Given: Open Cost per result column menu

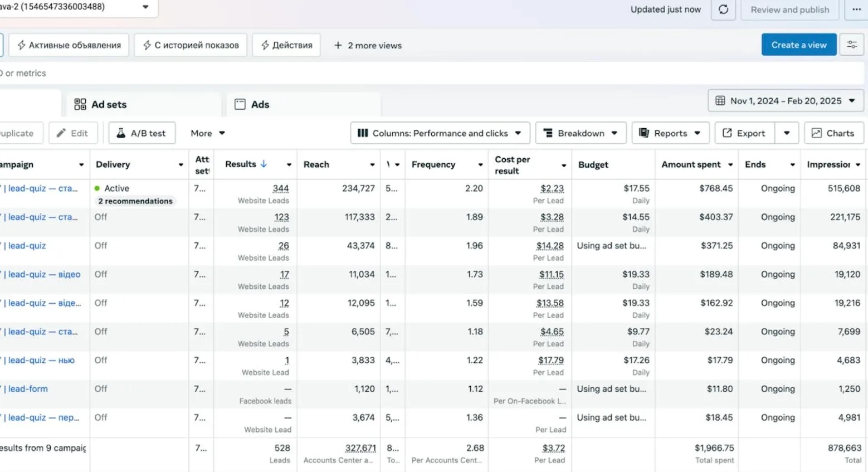Looking at the screenshot, I should (564, 166).
